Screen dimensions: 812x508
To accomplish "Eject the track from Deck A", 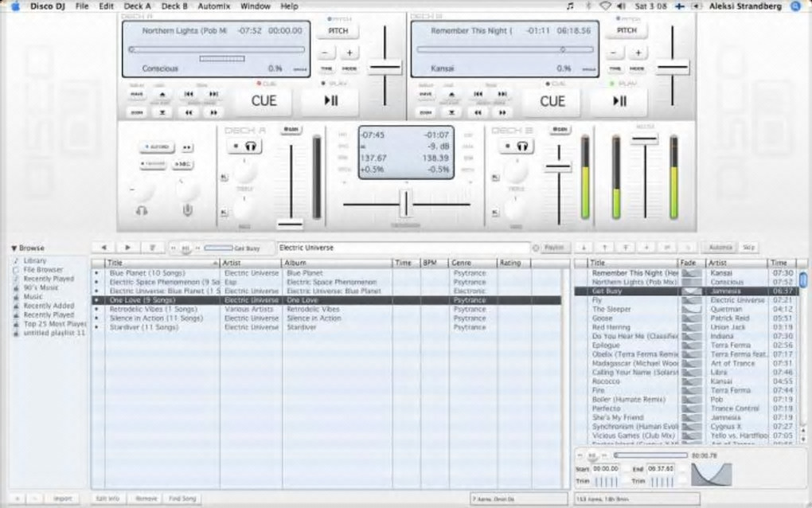I will click(162, 94).
